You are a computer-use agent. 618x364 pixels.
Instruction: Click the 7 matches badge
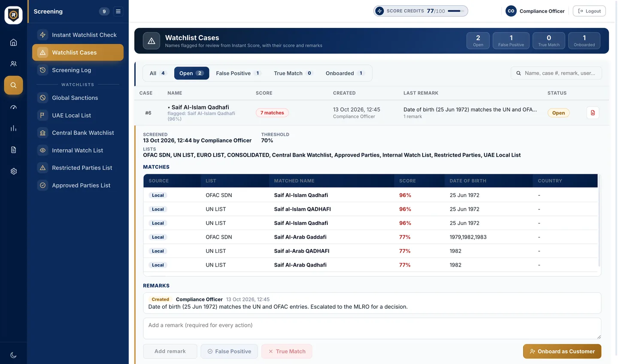pyautogui.click(x=272, y=113)
